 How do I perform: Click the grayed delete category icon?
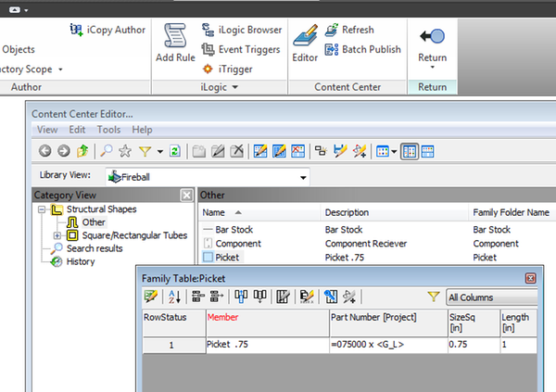(236, 151)
